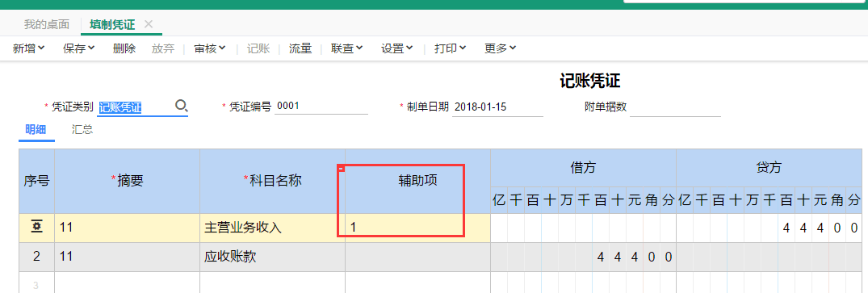The height and width of the screenshot is (293, 868).
Task: Expand the 保存 dropdown
Action: (x=79, y=48)
